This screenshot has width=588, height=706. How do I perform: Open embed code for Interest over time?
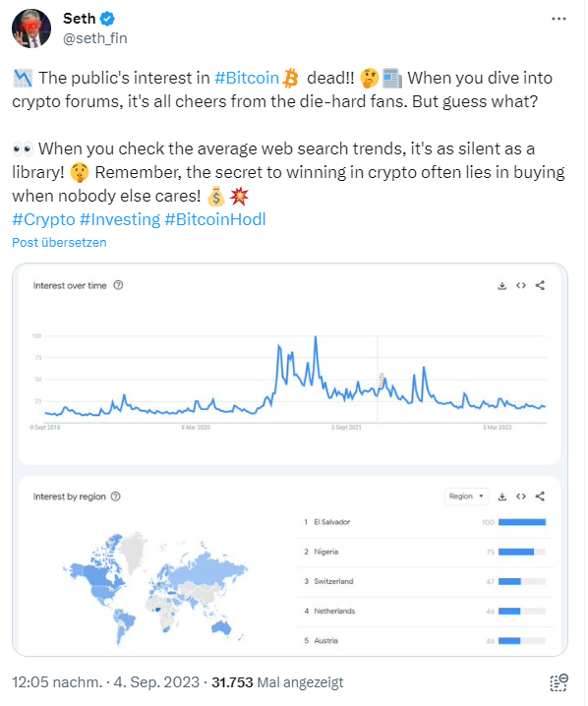tap(523, 286)
